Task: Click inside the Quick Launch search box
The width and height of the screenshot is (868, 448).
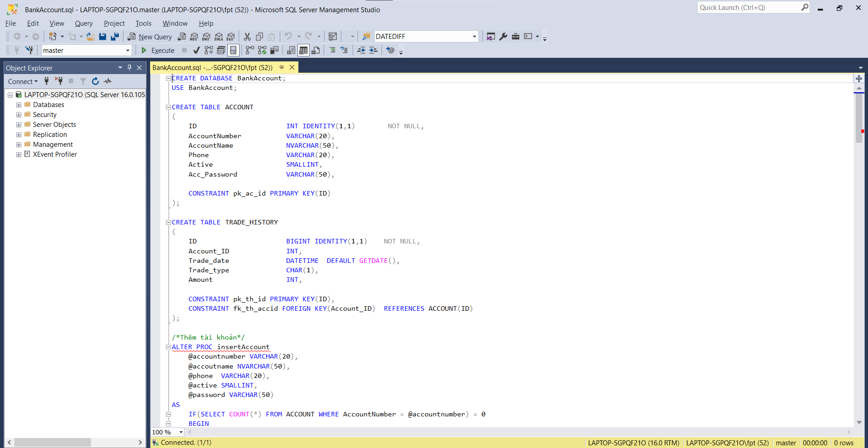Action: coord(748,7)
